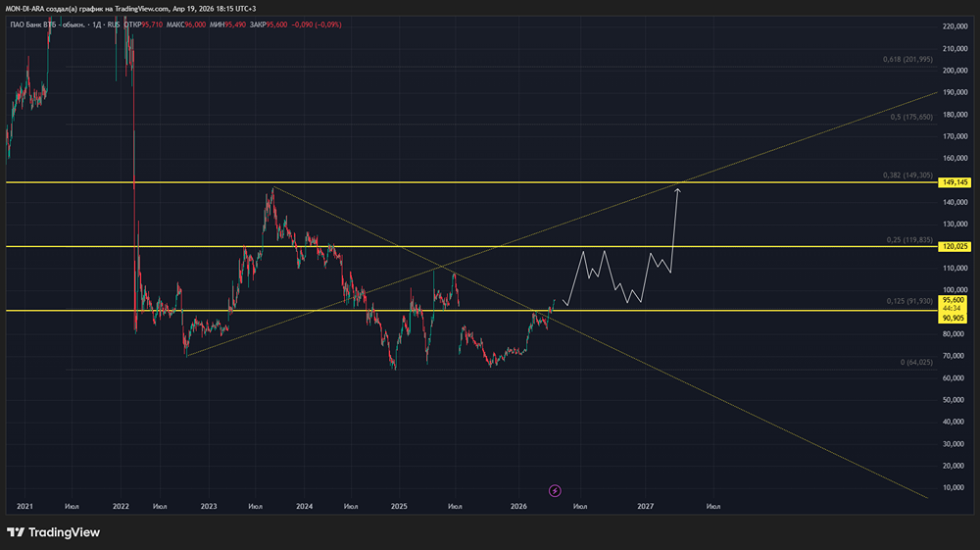Click the МИН 95,490 low value

[227, 25]
